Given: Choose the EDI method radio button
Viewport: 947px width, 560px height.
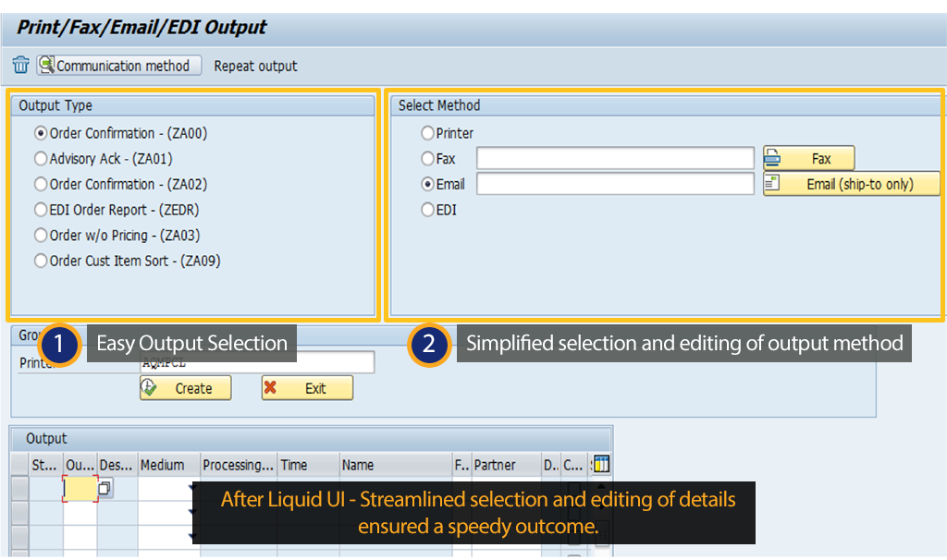Looking at the screenshot, I should (x=427, y=210).
